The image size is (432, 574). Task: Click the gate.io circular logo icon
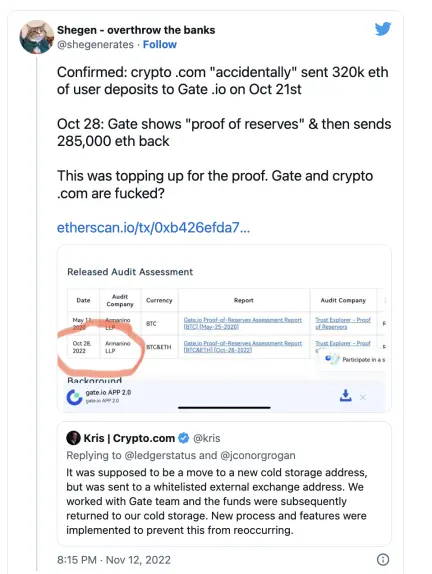tap(74, 397)
